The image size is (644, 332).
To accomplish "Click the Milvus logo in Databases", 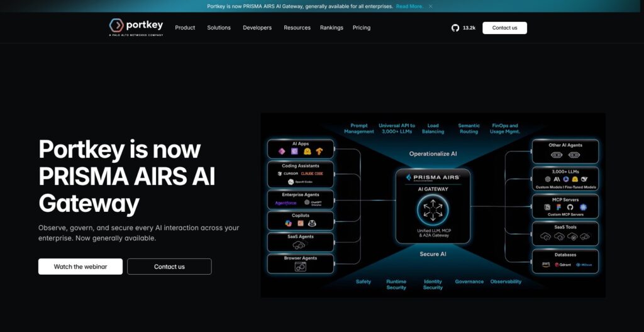I will 584,265.
